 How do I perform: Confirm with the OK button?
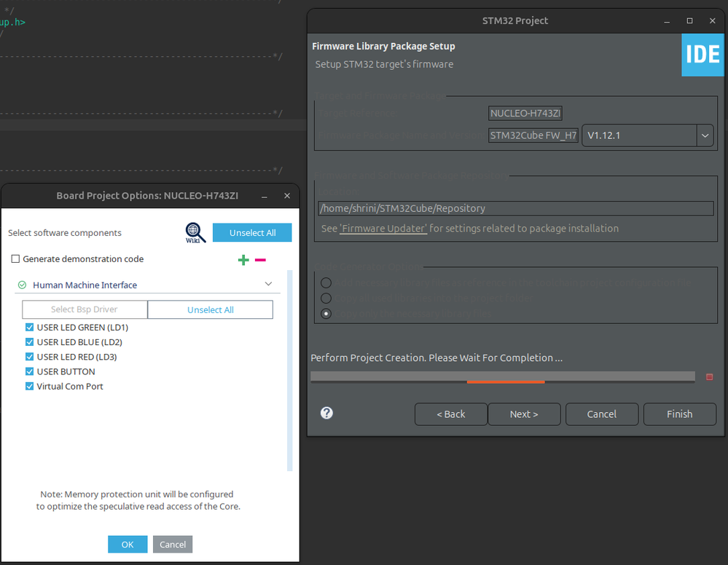tap(128, 544)
